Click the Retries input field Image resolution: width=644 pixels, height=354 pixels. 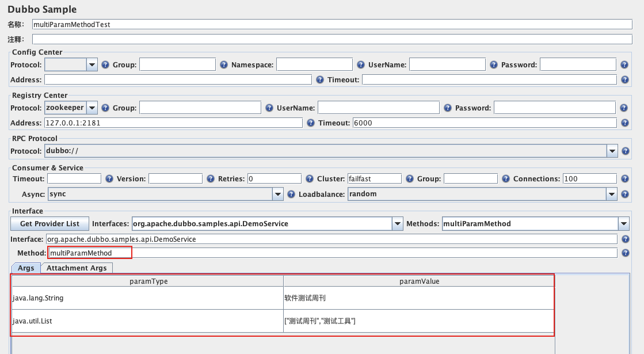click(275, 178)
